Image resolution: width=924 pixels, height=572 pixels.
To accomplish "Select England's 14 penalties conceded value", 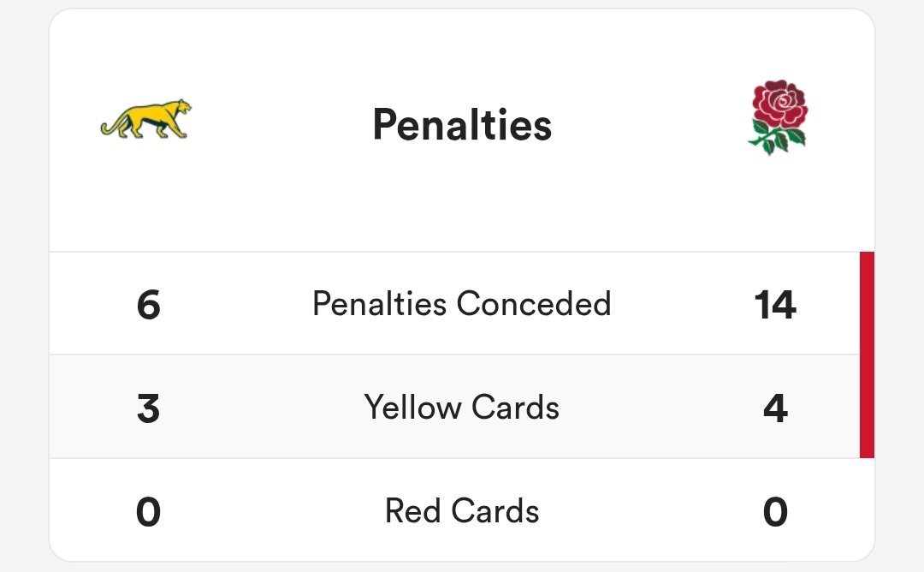I will tap(775, 305).
